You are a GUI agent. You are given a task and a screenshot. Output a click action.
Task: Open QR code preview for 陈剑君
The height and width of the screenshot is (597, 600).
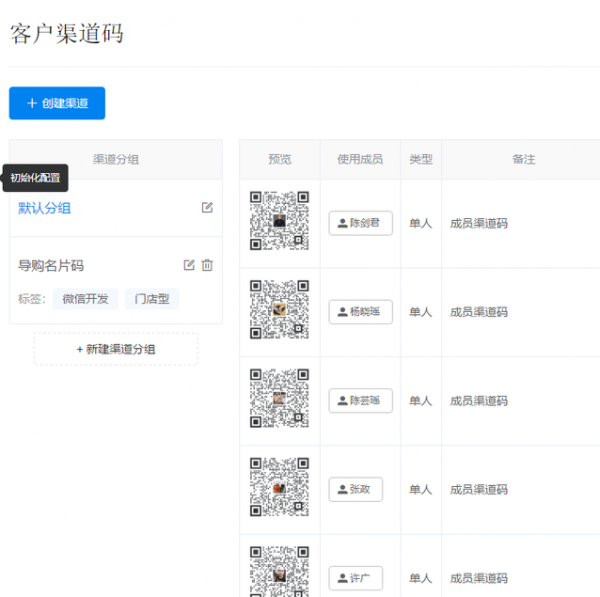coord(279,220)
